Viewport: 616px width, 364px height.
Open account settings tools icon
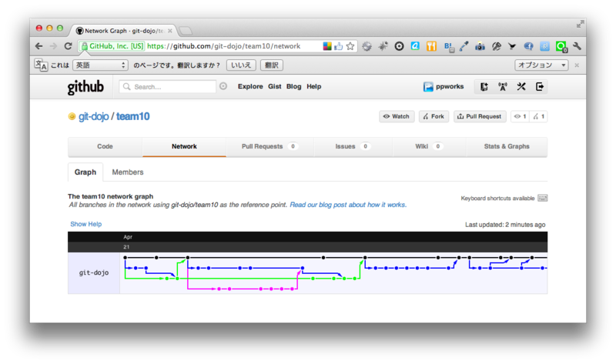(x=521, y=87)
